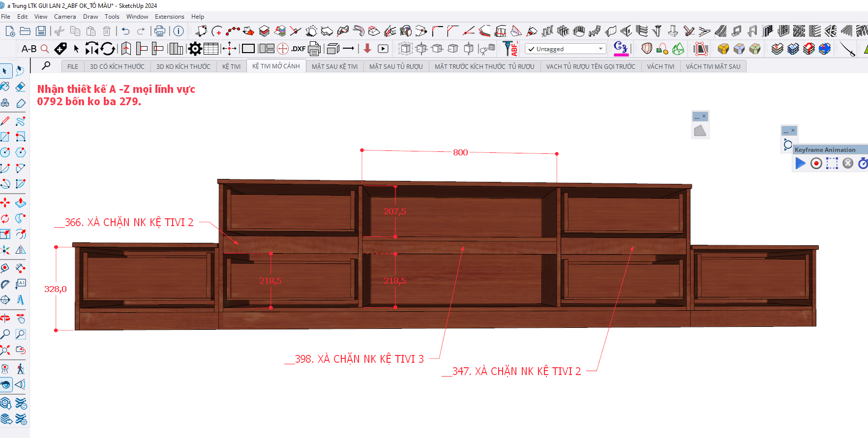Viewport: 868px width, 438px height.
Task: Open Model Info from the toolbar
Action: (x=179, y=31)
